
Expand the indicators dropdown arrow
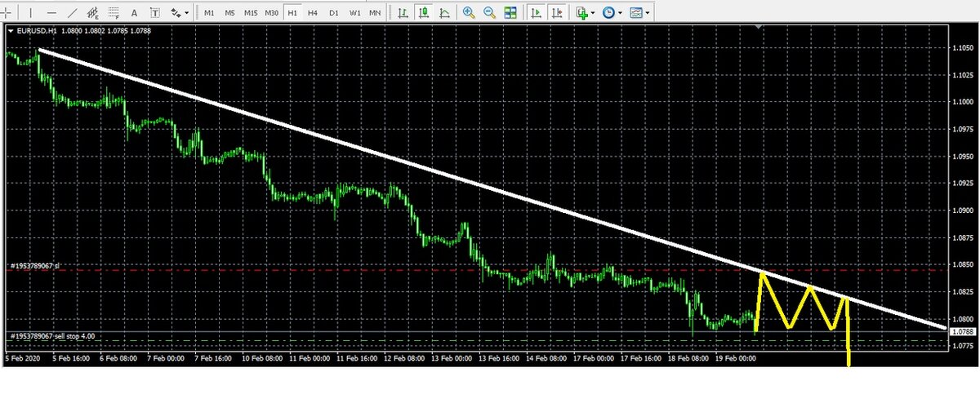point(593,13)
